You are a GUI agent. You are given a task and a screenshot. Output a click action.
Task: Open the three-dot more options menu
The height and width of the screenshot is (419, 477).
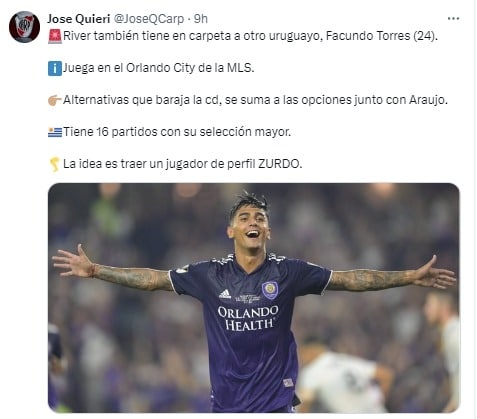[x=453, y=19]
